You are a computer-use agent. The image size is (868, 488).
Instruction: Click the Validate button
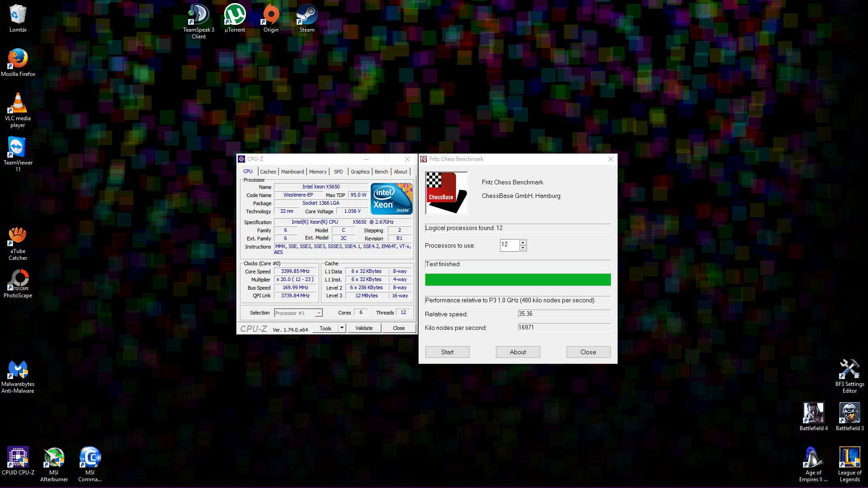(364, 328)
